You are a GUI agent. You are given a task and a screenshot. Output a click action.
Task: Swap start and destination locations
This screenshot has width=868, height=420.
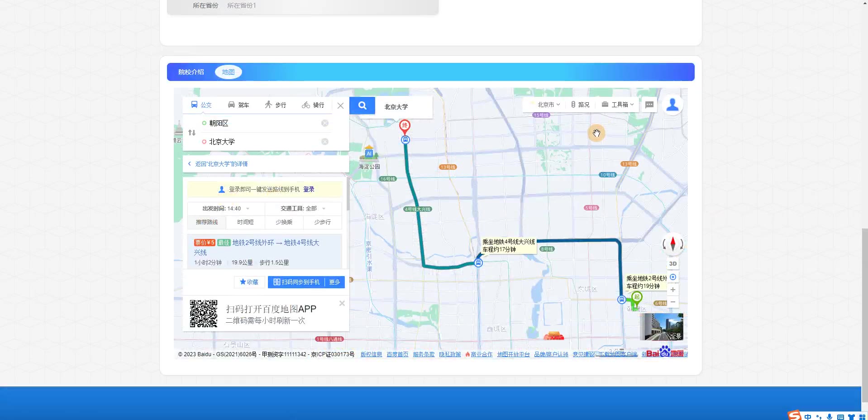pos(192,133)
